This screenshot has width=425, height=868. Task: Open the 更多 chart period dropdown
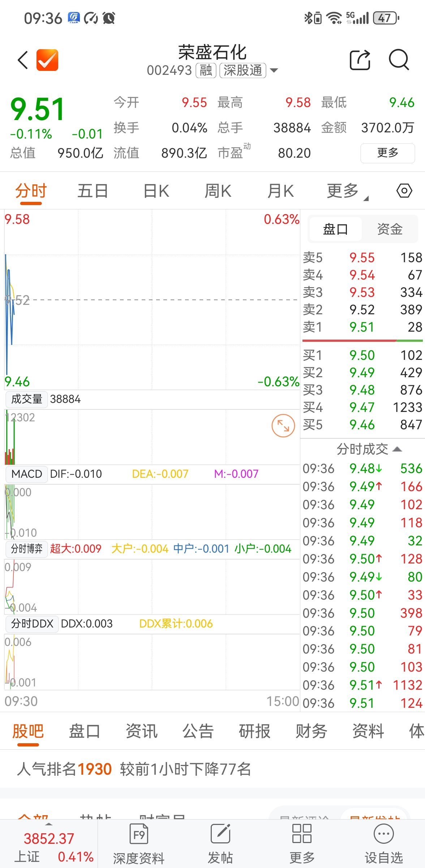(347, 191)
